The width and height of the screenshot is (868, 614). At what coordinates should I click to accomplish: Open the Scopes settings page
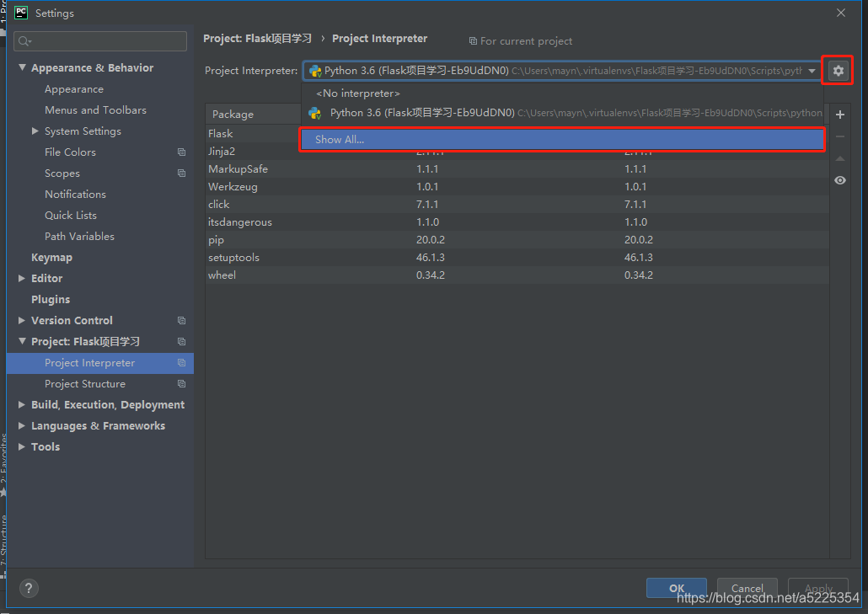62,174
